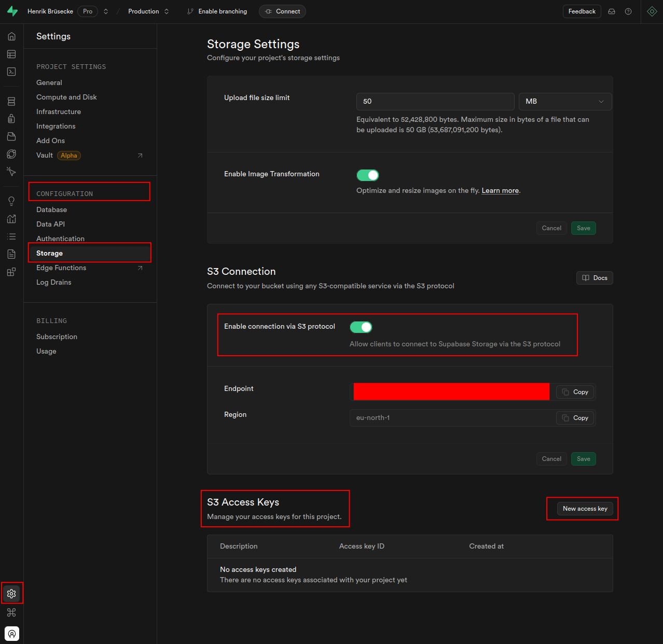
Task: Open Vault external link arrow icon
Action: [x=140, y=156]
